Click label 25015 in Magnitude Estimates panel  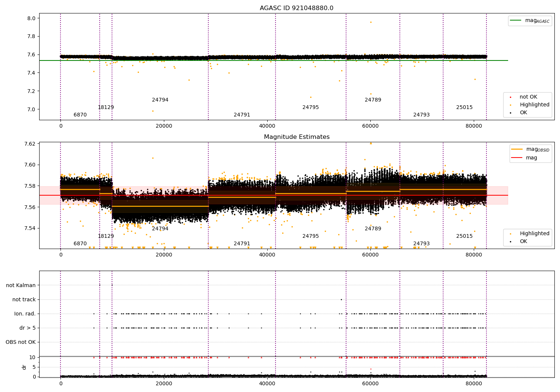click(x=464, y=236)
